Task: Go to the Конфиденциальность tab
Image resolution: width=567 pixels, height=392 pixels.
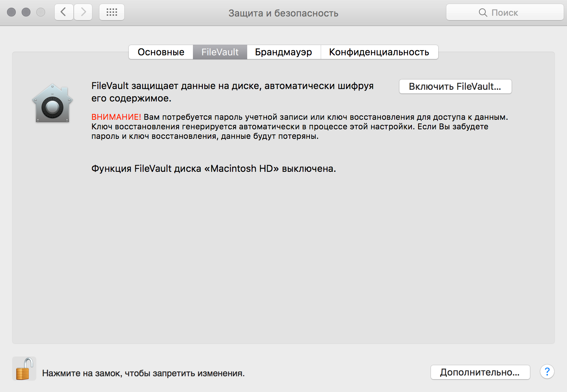Action: [x=379, y=52]
